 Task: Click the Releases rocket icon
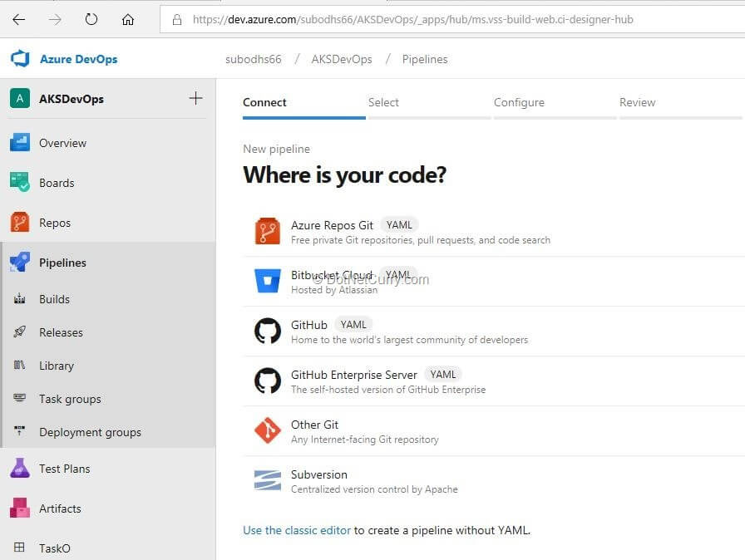(19, 332)
